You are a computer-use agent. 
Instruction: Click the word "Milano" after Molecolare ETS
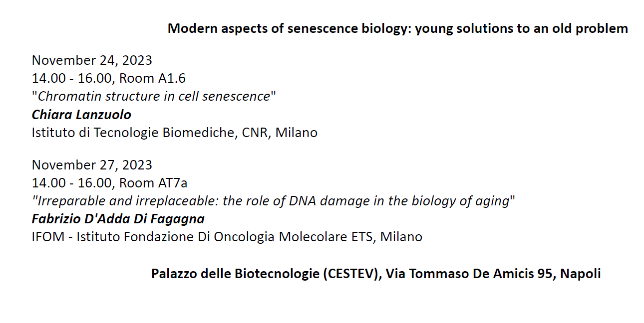point(401,237)
